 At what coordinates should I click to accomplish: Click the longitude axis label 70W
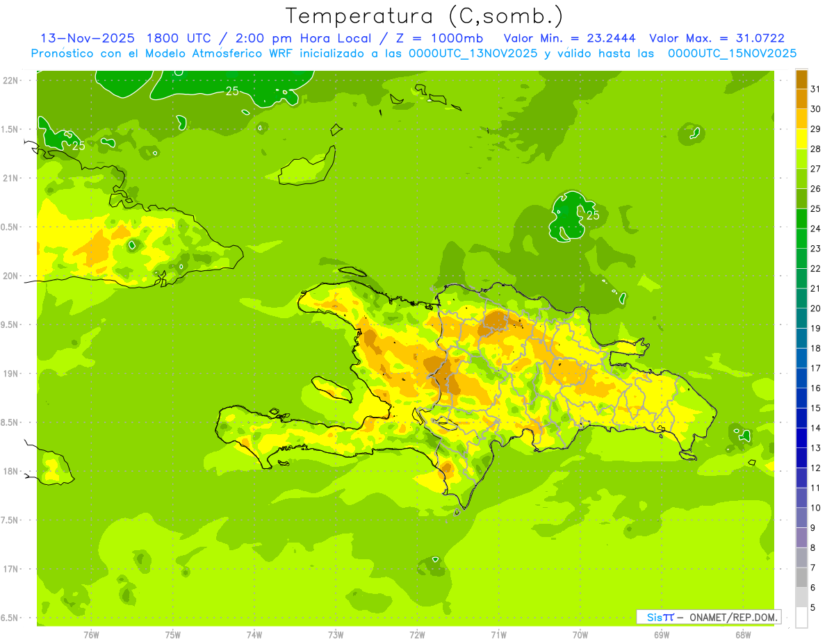580,635
